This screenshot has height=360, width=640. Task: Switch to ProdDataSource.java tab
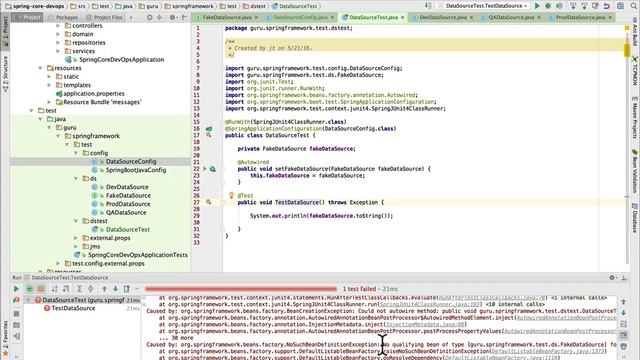[x=580, y=18]
